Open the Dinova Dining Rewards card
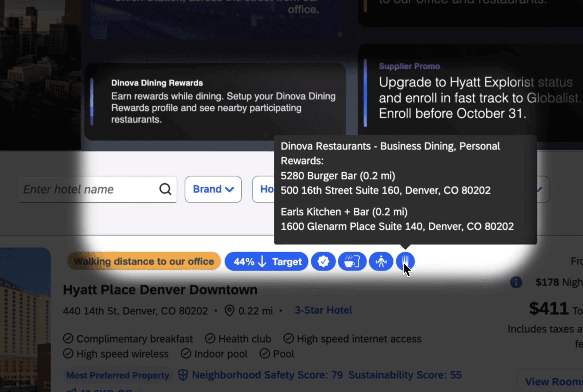583x392 pixels. point(215,101)
